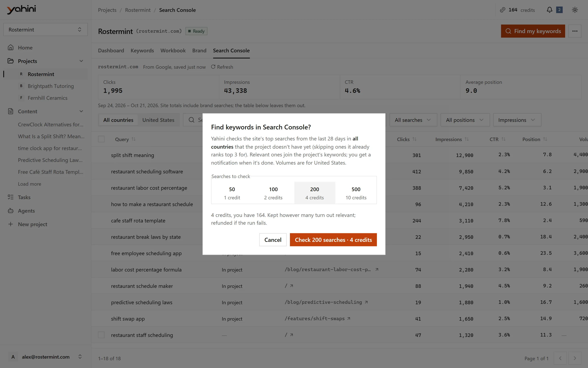Open the All positions dropdown
588x368 pixels.
pos(465,120)
